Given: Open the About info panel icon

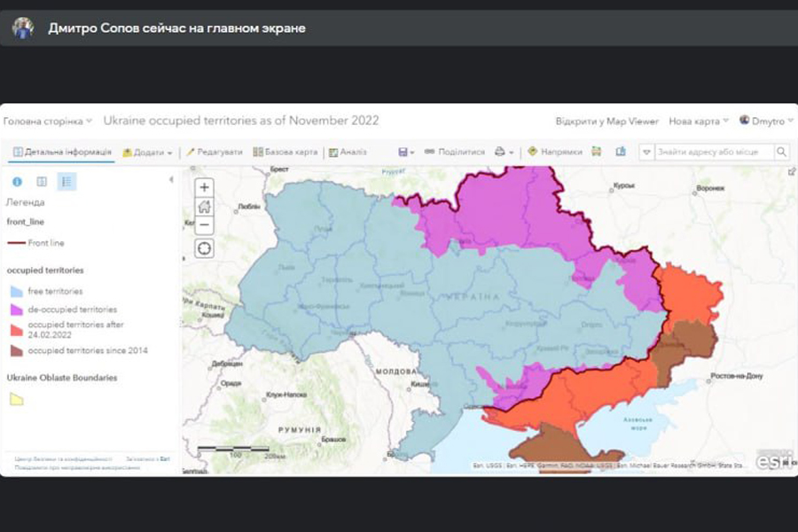Looking at the screenshot, I should click(x=17, y=182).
